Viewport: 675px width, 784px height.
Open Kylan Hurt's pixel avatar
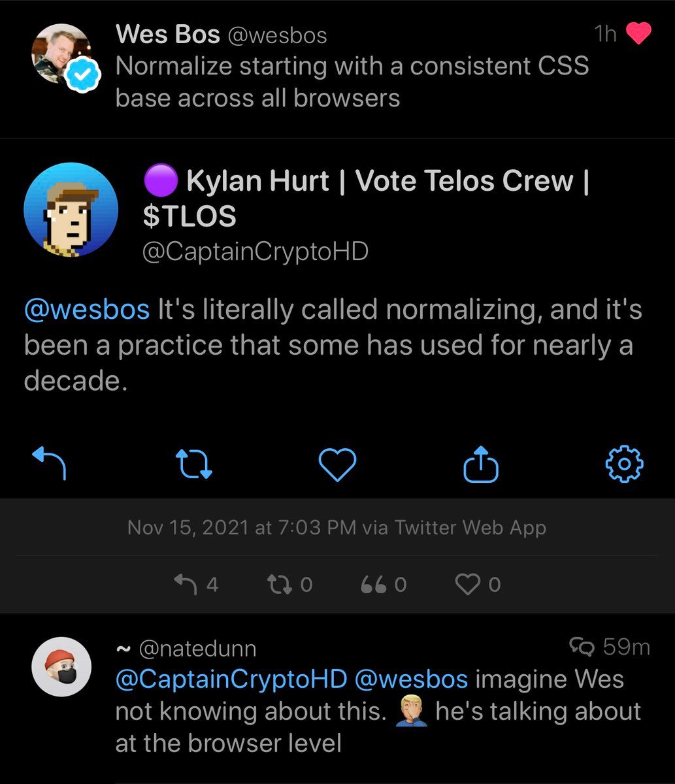(x=71, y=209)
